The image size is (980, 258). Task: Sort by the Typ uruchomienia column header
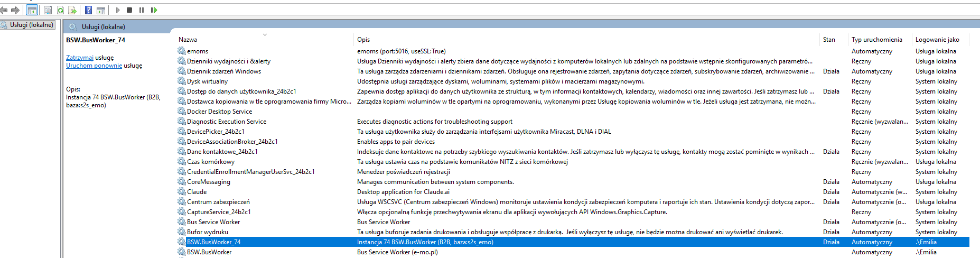877,40
